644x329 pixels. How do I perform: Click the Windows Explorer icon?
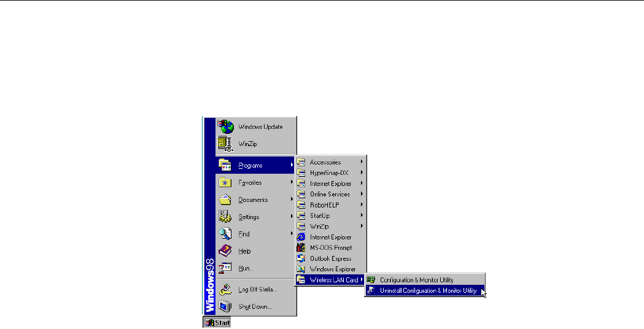pos(301,269)
